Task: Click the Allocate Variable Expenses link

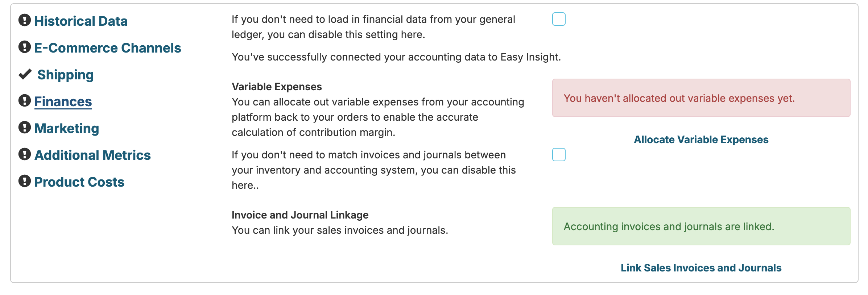Action: (701, 140)
